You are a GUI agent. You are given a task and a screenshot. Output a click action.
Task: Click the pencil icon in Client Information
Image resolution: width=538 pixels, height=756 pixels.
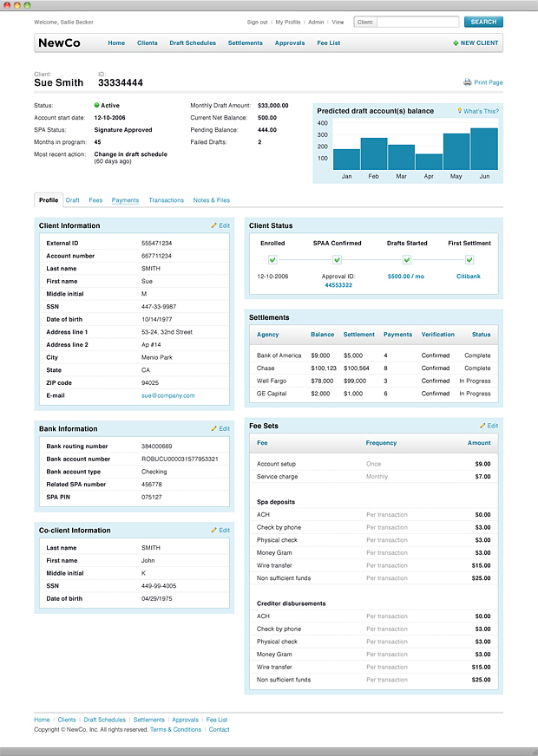[x=213, y=225]
